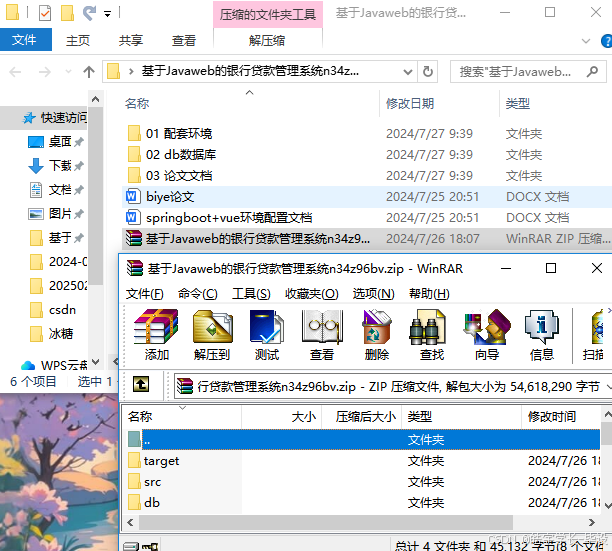This screenshot has height=551, width=612.
Task: Open WPS云盘 in the sidebar
Action: click(54, 365)
